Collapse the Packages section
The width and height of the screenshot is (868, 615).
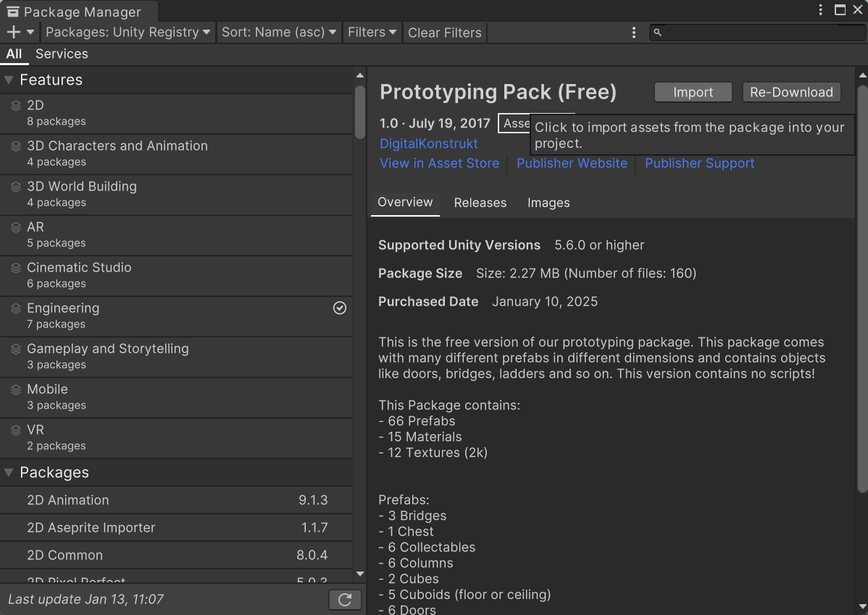(9, 473)
